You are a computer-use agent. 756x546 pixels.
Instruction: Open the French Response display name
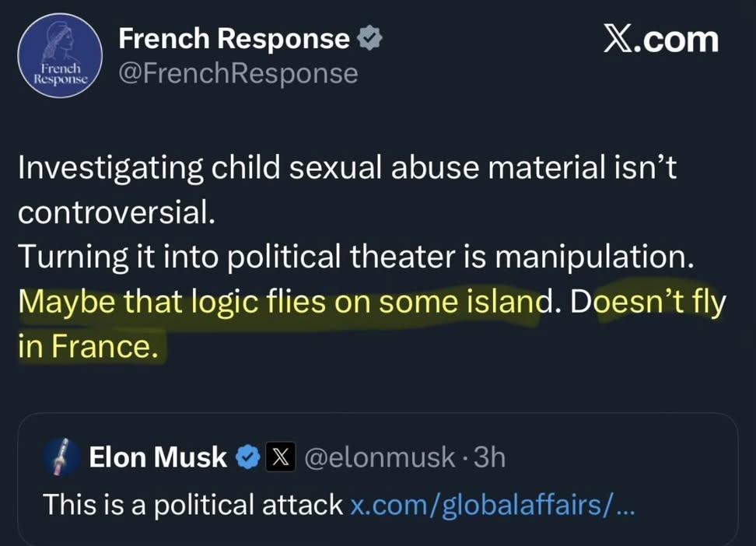coord(233,39)
